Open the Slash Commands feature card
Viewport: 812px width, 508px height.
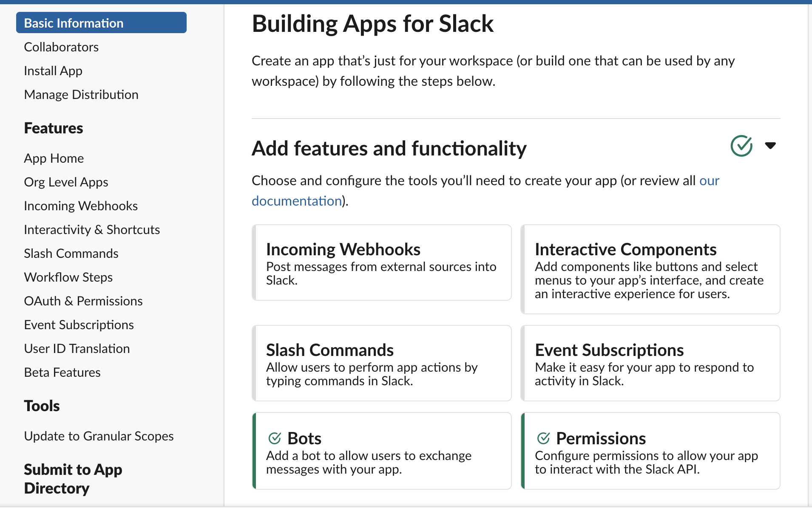click(x=382, y=363)
